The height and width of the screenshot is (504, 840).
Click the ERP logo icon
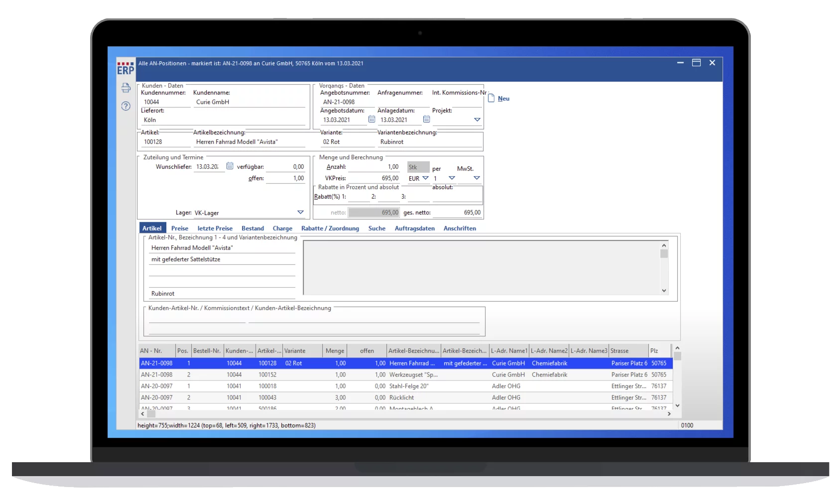tap(125, 68)
